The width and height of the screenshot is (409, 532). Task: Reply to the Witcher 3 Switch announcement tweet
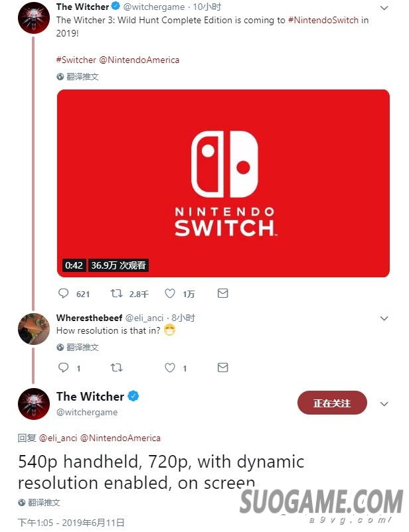click(64, 293)
